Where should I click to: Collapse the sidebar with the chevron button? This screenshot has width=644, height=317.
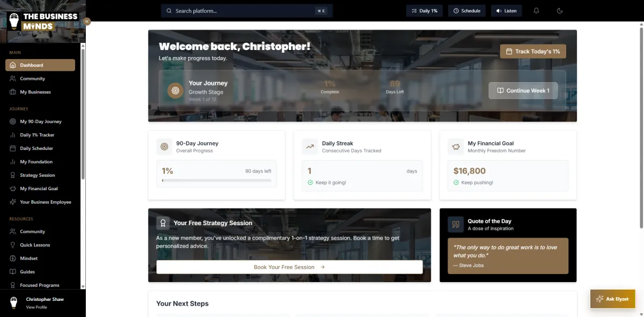pyautogui.click(x=87, y=21)
